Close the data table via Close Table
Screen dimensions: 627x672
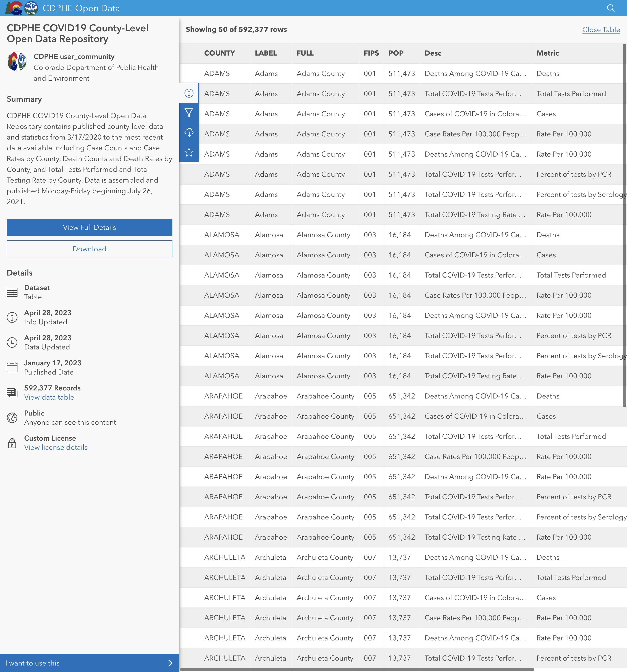601,30
